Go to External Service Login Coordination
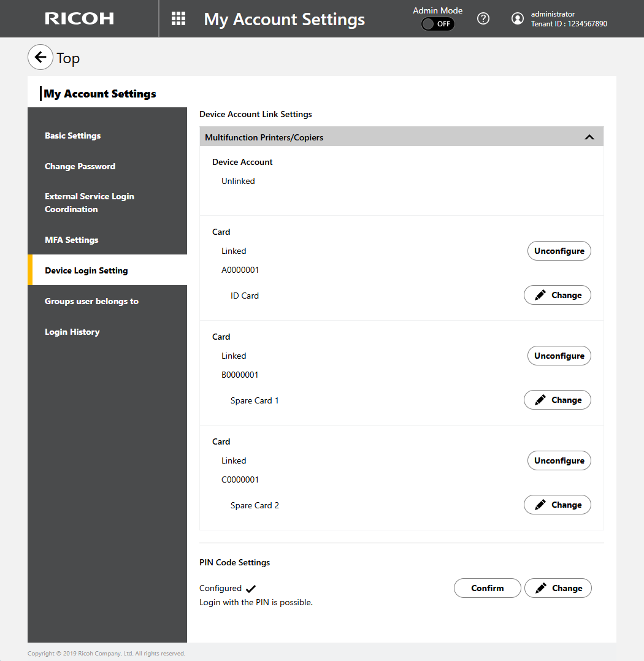 pos(89,203)
